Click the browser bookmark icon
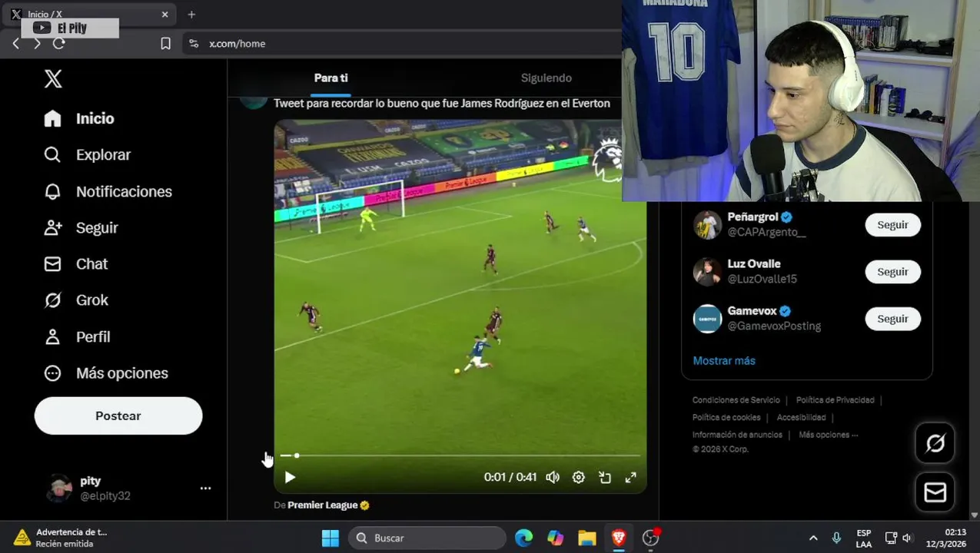Image resolution: width=980 pixels, height=553 pixels. pyautogui.click(x=165, y=44)
